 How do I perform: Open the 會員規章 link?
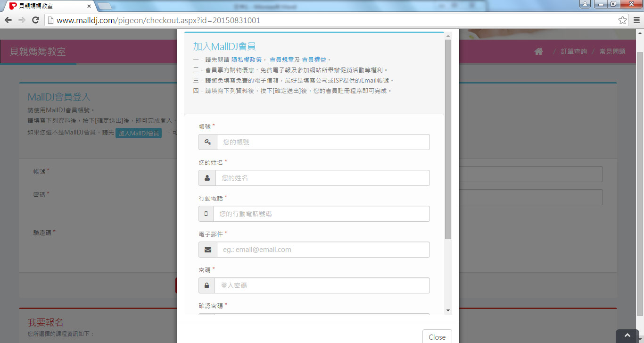[282, 59]
